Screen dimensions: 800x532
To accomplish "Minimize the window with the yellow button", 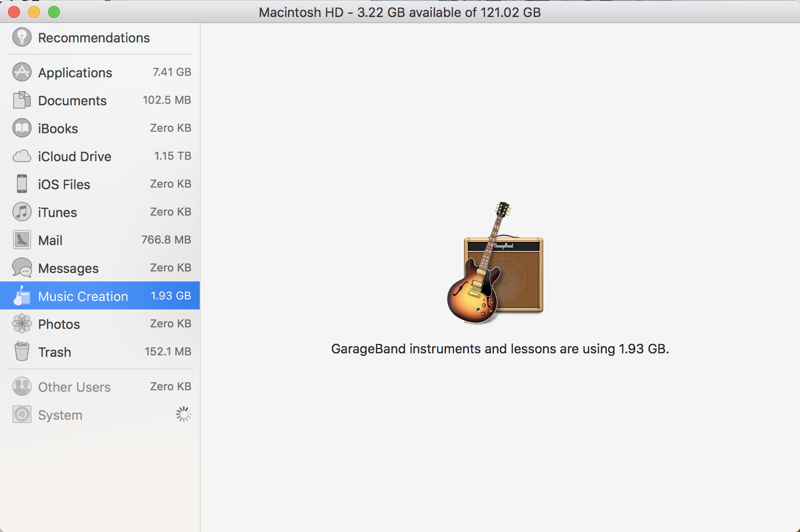I will click(34, 12).
